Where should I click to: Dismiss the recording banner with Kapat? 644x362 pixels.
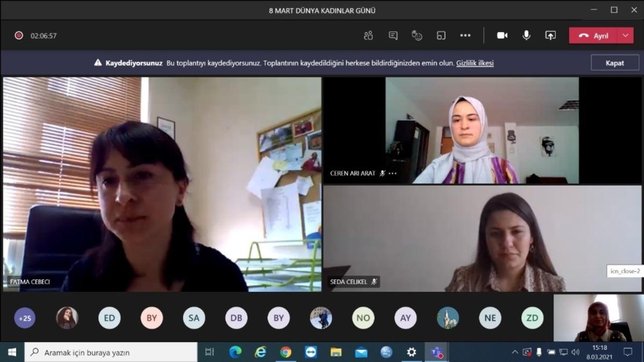(x=614, y=63)
